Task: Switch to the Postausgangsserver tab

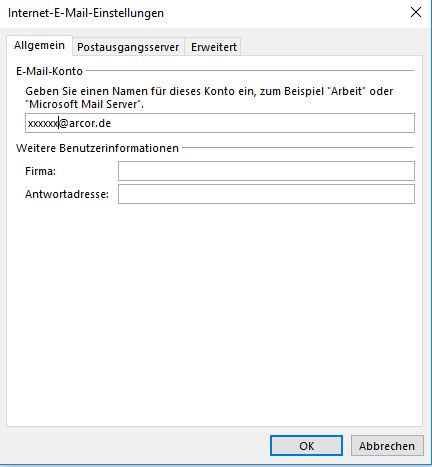Action: (128, 47)
